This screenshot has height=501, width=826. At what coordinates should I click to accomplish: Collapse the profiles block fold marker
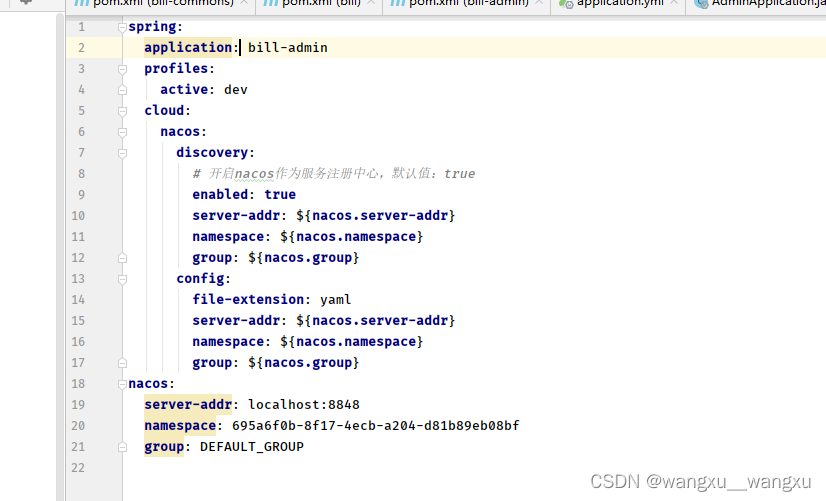pos(122,69)
